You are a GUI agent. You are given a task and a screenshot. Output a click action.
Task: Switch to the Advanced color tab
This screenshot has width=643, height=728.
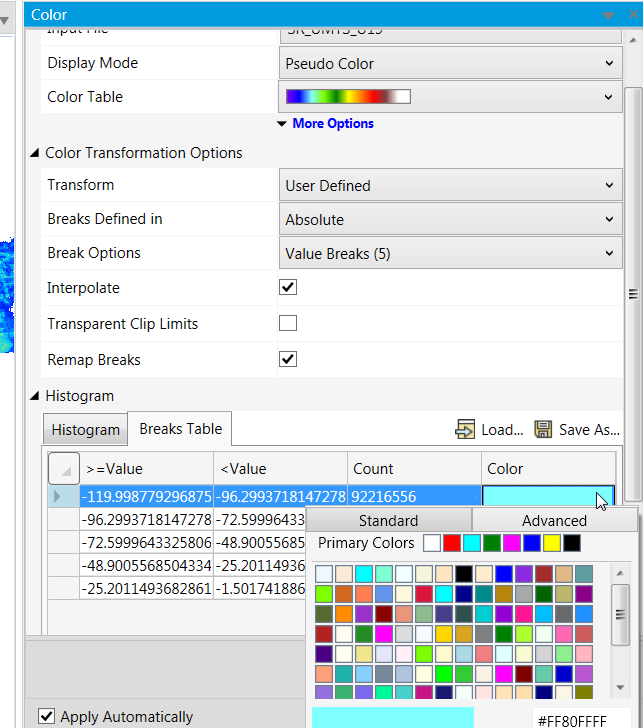coord(554,520)
